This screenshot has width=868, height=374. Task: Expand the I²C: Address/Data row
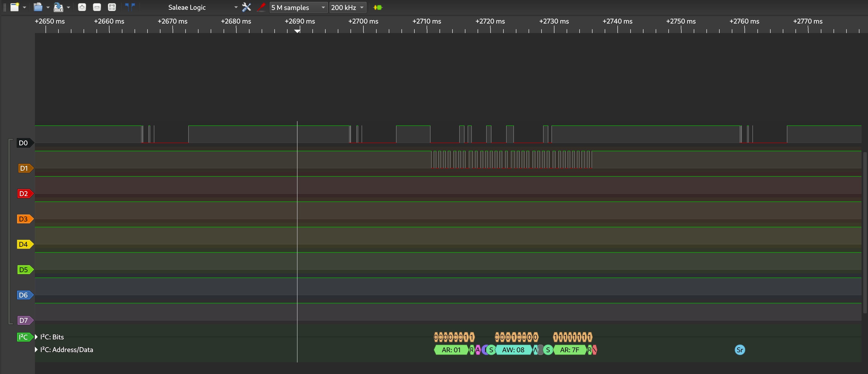(36, 350)
